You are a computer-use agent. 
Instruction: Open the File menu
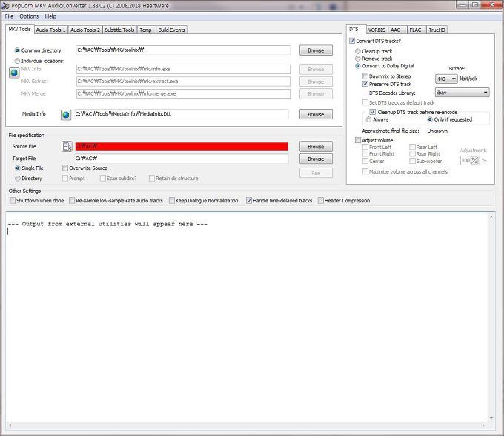tap(9, 16)
